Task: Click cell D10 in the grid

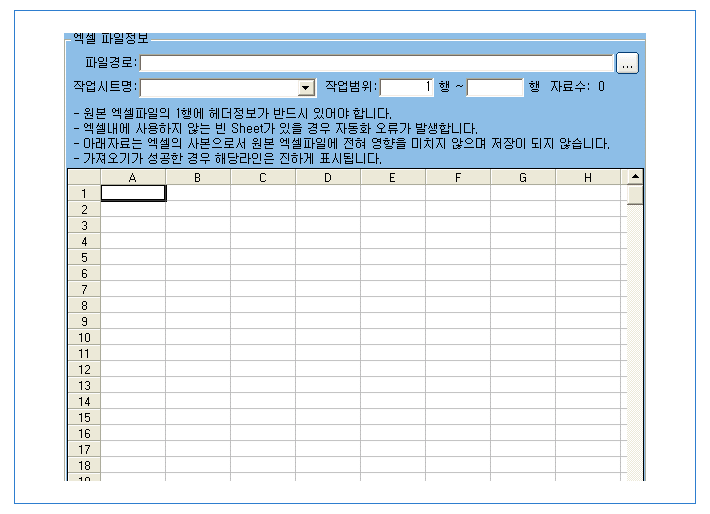Action: [328, 337]
